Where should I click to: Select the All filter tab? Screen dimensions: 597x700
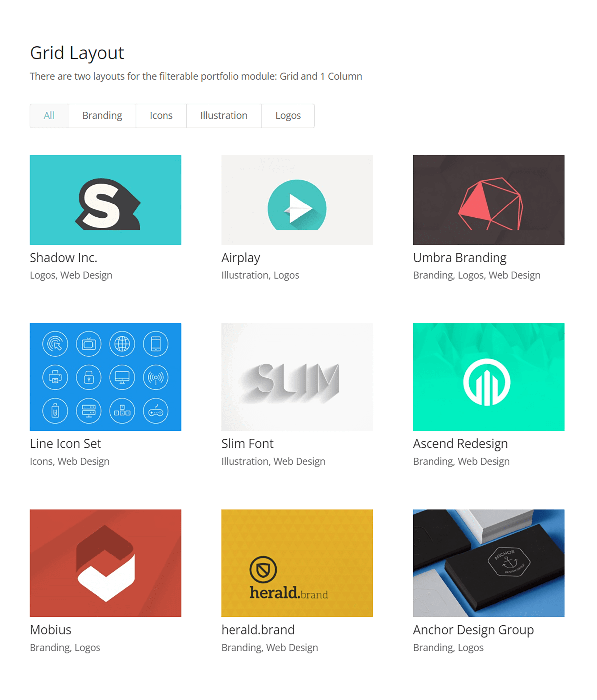pyautogui.click(x=49, y=116)
